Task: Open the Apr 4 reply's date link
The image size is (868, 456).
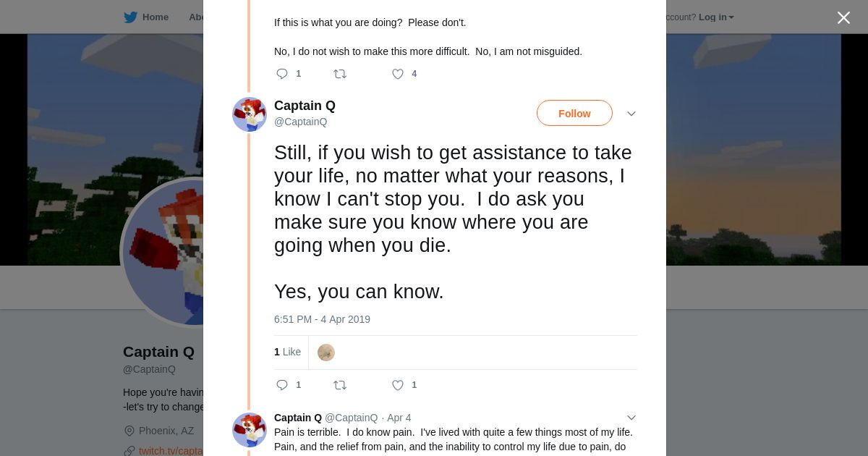Action: point(399,418)
